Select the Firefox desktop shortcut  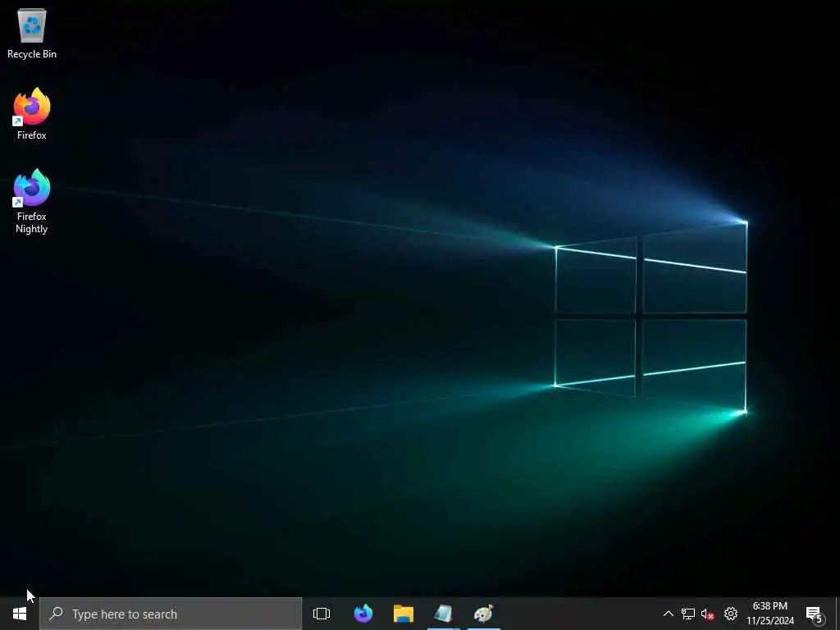(32, 114)
